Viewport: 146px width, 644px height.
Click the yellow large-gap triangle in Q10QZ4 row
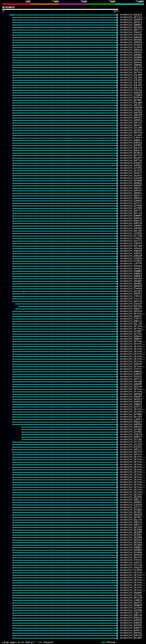(x=24, y=292)
